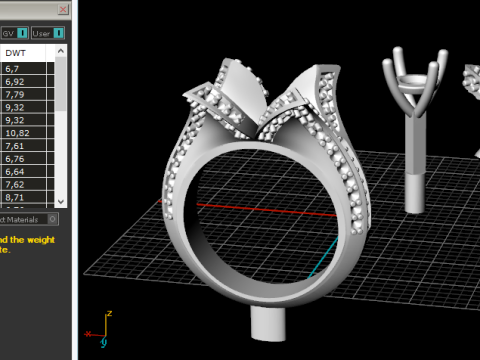Viewport: 480px width, 360px height.
Task: Select the 7,62 DWT row
Action: (x=23, y=185)
